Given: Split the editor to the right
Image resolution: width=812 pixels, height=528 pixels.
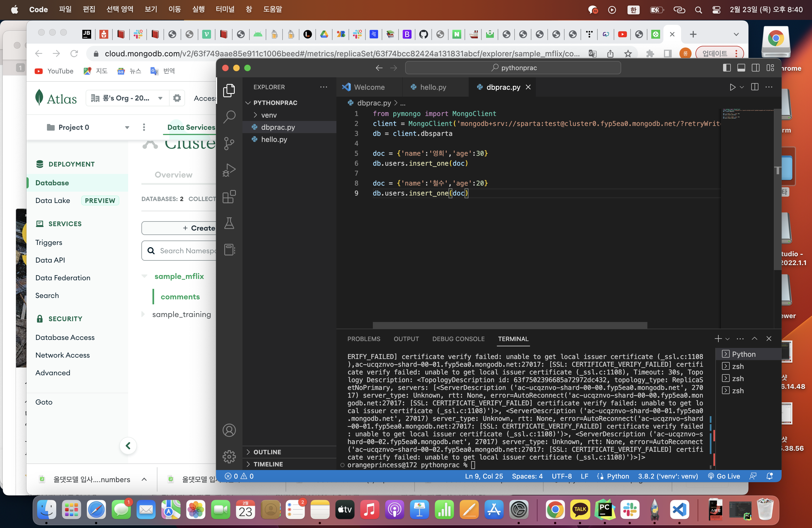Looking at the screenshot, I should 755,87.
